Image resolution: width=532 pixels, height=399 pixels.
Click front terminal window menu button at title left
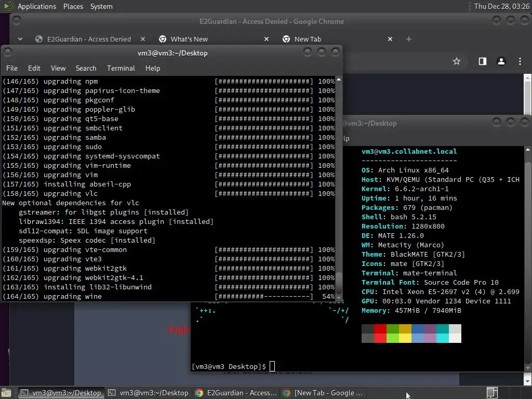click(x=8, y=52)
